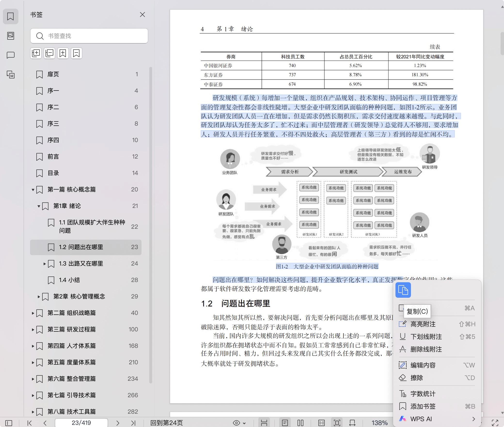Click the copy icon in context menu

tap(403, 290)
